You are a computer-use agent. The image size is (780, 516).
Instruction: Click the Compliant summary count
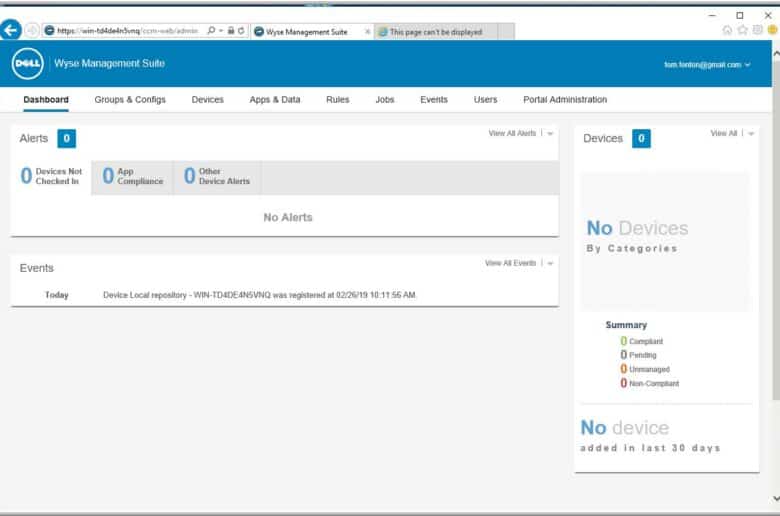[x=623, y=341]
